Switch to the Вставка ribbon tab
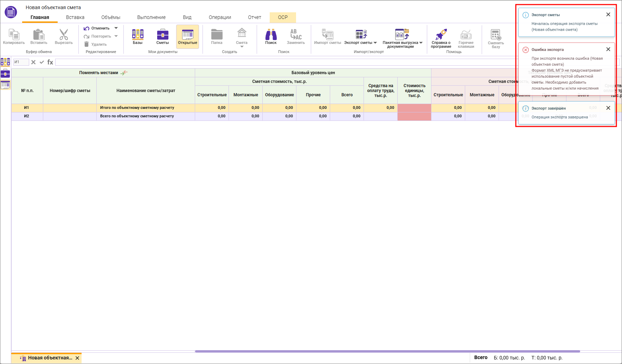 (75, 17)
